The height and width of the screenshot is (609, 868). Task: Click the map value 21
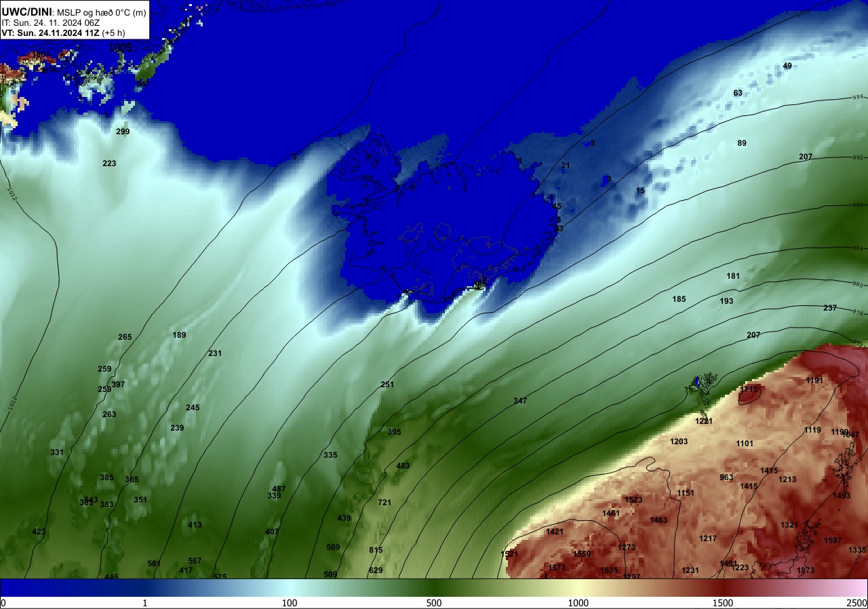(x=566, y=165)
